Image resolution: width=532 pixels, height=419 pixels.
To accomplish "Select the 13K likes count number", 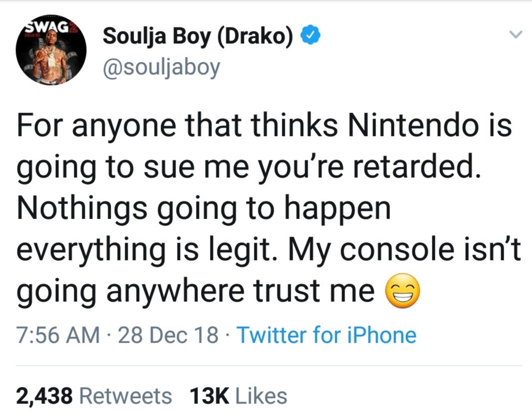I will point(209,396).
